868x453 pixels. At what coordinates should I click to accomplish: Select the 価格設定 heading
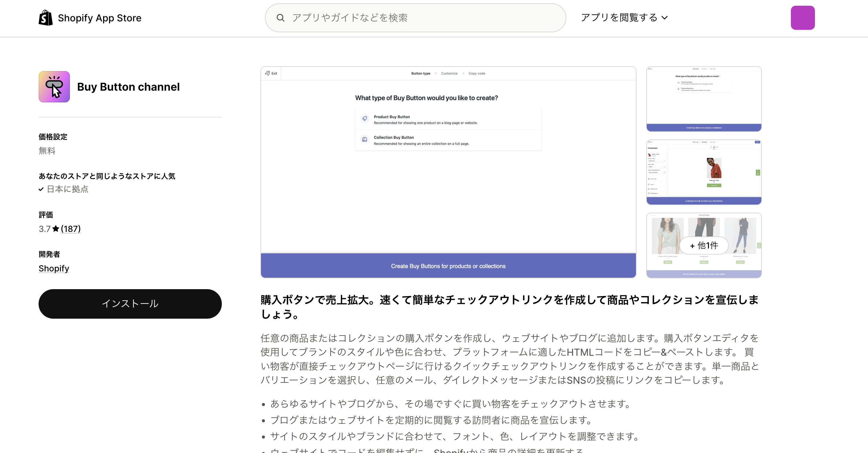pyautogui.click(x=53, y=137)
